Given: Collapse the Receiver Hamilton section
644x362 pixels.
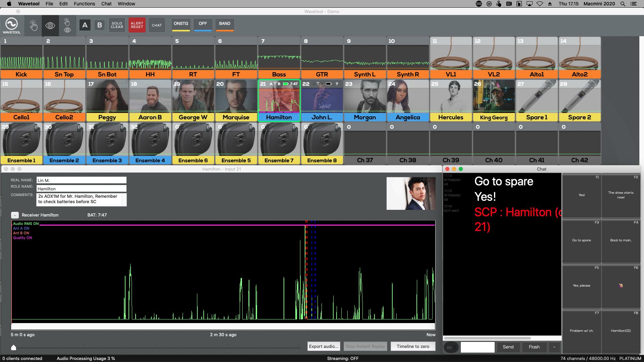Looking at the screenshot, I should tap(15, 215).
